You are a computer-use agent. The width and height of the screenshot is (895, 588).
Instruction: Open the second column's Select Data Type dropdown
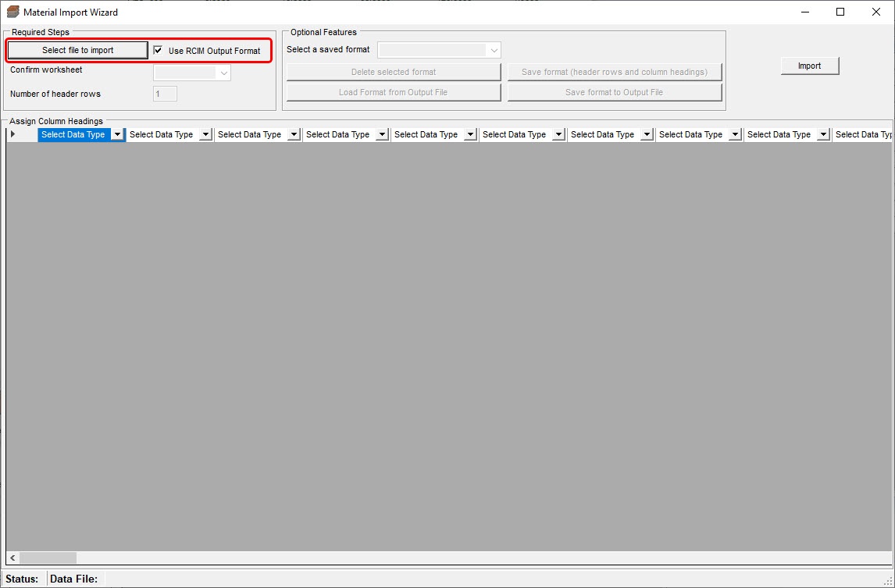point(206,134)
